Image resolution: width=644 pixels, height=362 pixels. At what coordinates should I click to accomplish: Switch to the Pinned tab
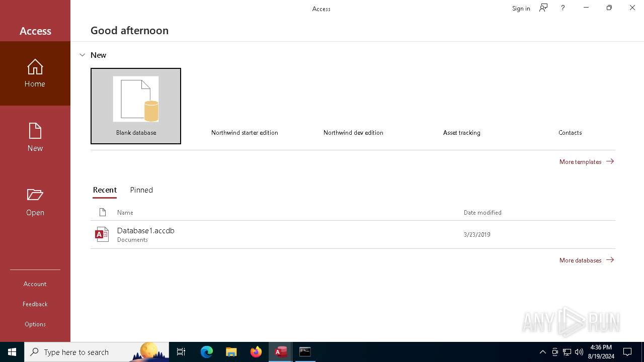[141, 190]
